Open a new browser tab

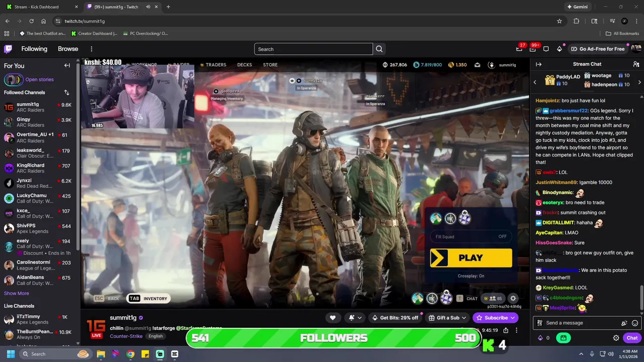point(168,7)
